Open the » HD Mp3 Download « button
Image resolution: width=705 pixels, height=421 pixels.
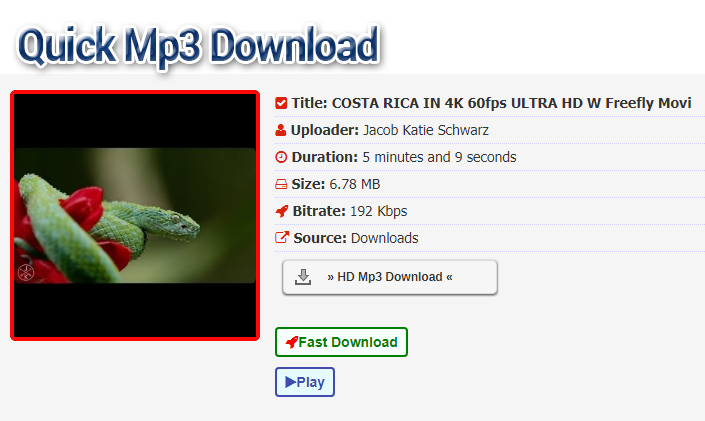point(390,277)
